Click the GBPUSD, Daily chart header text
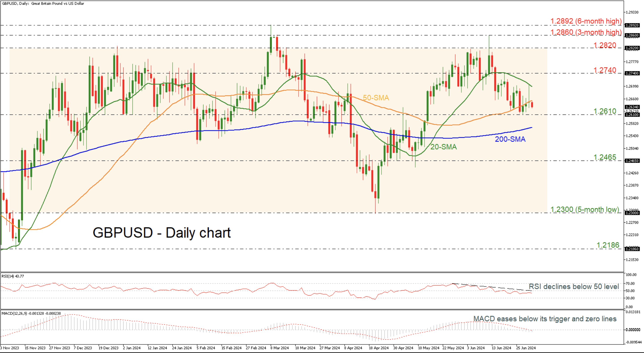644x353 pixels. pos(43,4)
